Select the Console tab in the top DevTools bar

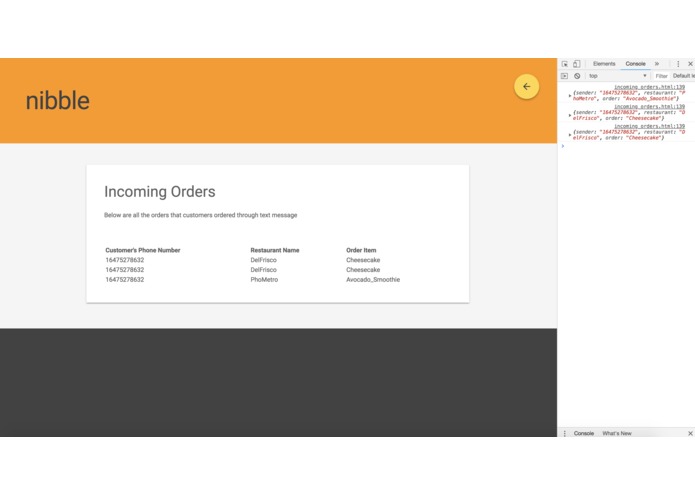pyautogui.click(x=635, y=64)
